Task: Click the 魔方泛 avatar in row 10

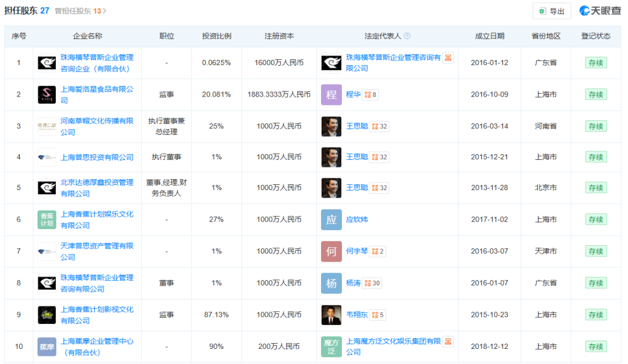Action: tap(331, 347)
